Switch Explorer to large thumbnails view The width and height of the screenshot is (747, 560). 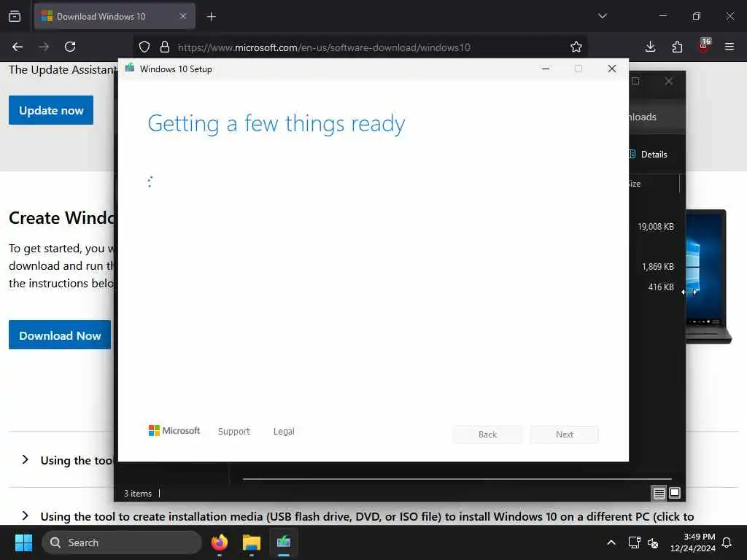click(x=675, y=494)
